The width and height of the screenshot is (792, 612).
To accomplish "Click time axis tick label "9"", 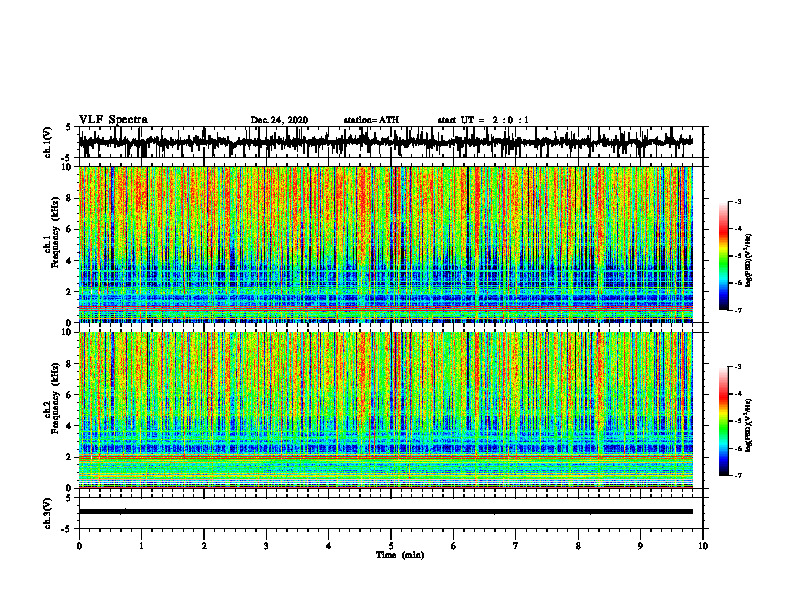I will pyautogui.click(x=640, y=546).
